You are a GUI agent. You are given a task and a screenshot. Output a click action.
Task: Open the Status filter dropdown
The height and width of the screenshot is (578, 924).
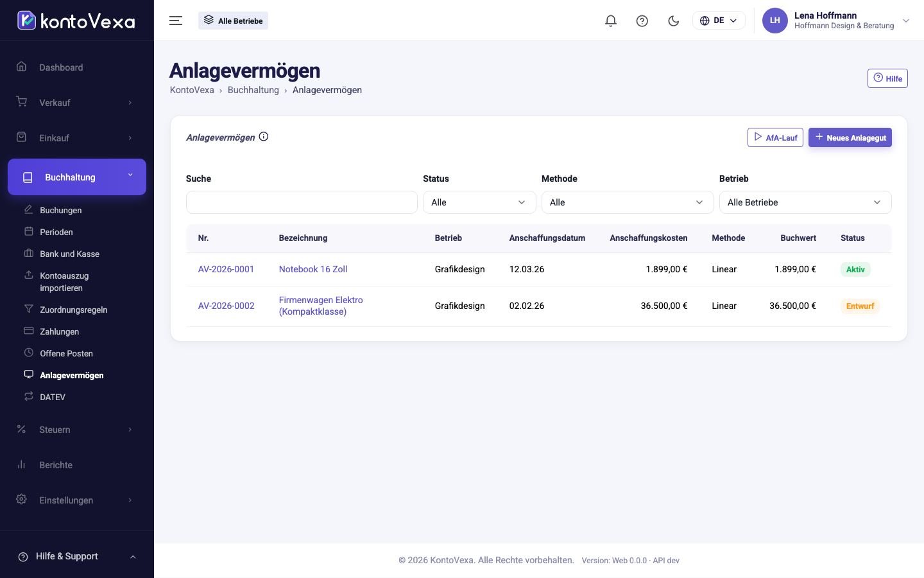(x=479, y=202)
